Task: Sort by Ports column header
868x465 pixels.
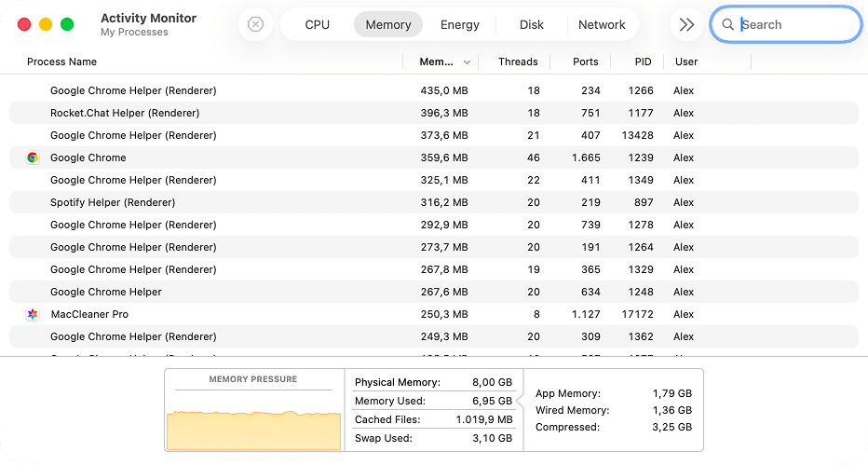Action: [586, 62]
